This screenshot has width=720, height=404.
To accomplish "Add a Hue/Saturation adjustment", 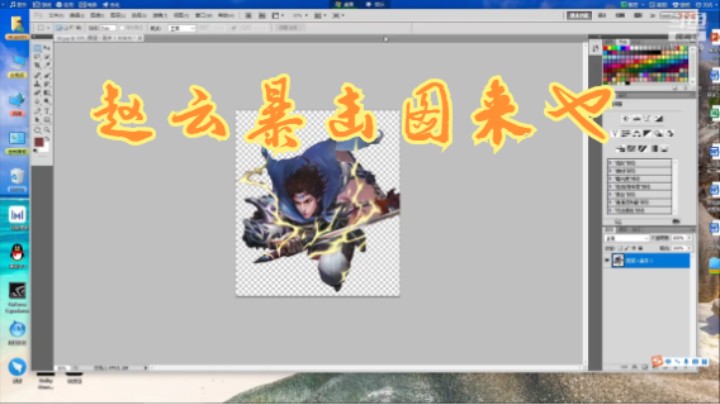I will click(625, 134).
